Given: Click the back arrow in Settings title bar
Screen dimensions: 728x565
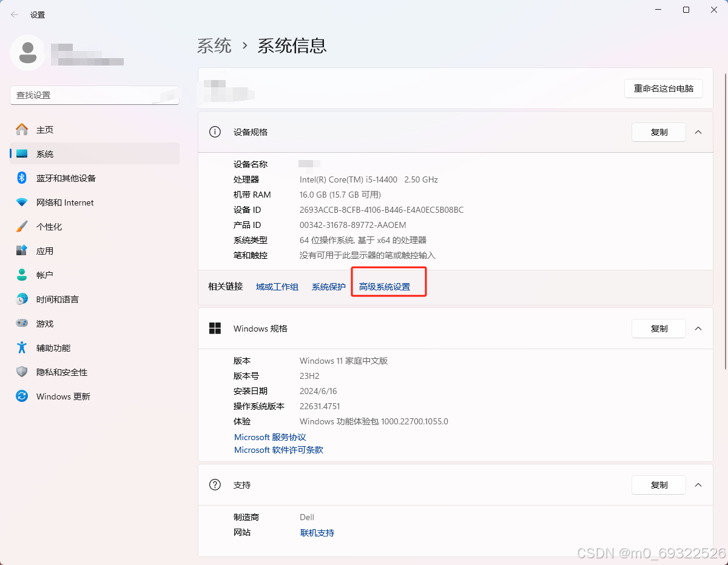Looking at the screenshot, I should (x=15, y=15).
